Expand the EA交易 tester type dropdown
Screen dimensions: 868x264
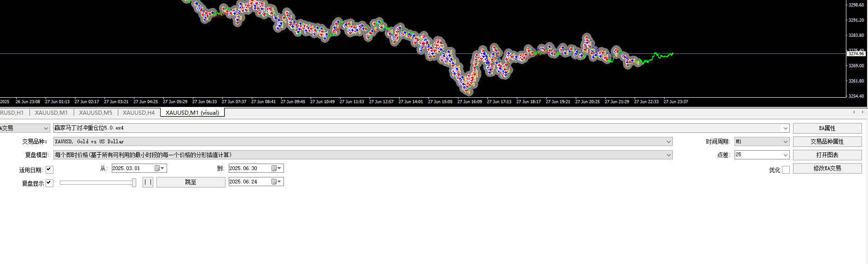click(46, 128)
